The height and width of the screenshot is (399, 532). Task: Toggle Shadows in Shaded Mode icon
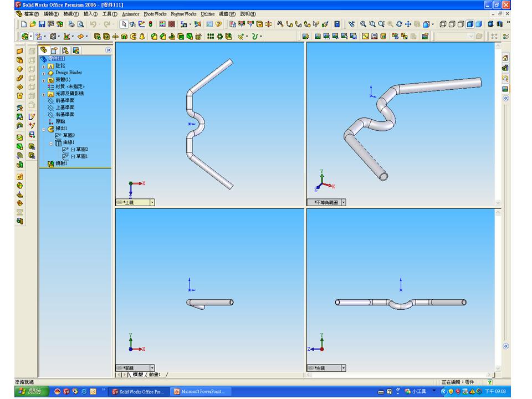pos(490,24)
